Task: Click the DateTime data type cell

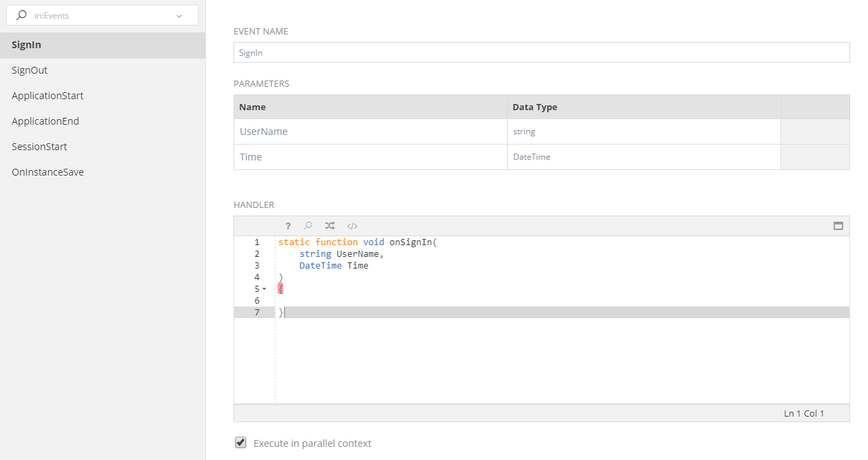Action: pyautogui.click(x=643, y=157)
